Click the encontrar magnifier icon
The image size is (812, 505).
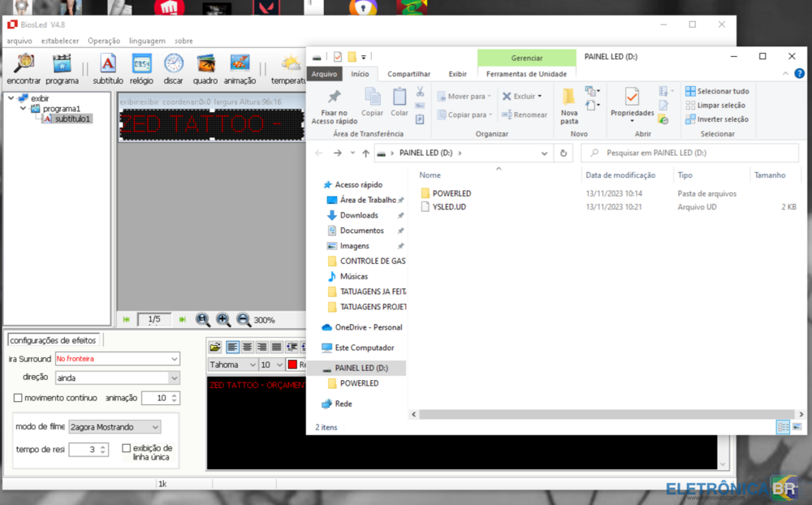(24, 65)
